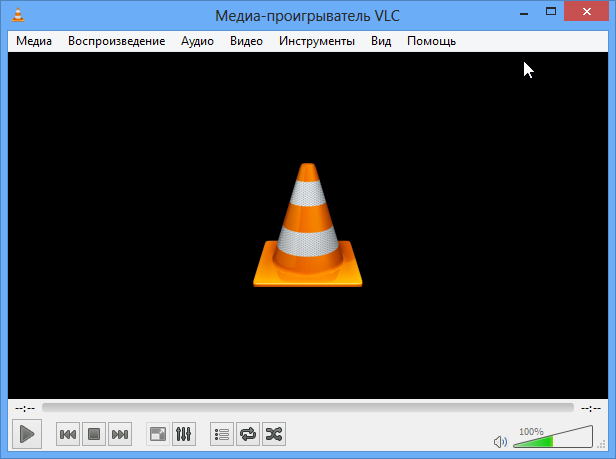Open extended settings equalizer icon

tap(183, 434)
